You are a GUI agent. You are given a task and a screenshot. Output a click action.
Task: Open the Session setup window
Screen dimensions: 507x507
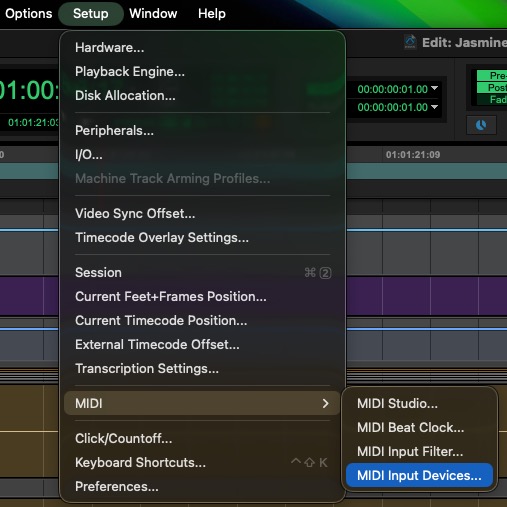pyautogui.click(x=202, y=273)
